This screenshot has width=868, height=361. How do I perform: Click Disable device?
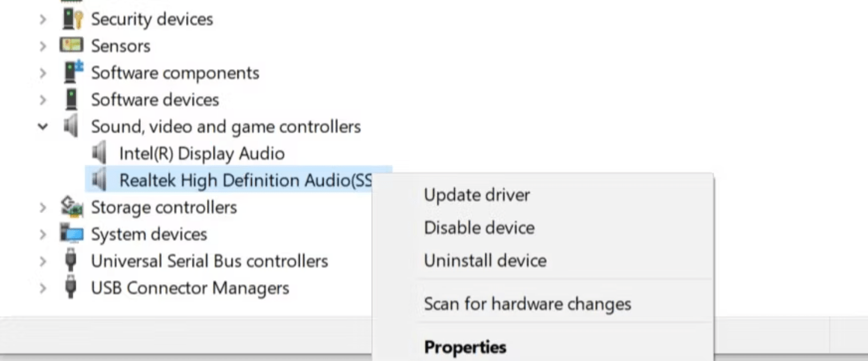tap(479, 227)
